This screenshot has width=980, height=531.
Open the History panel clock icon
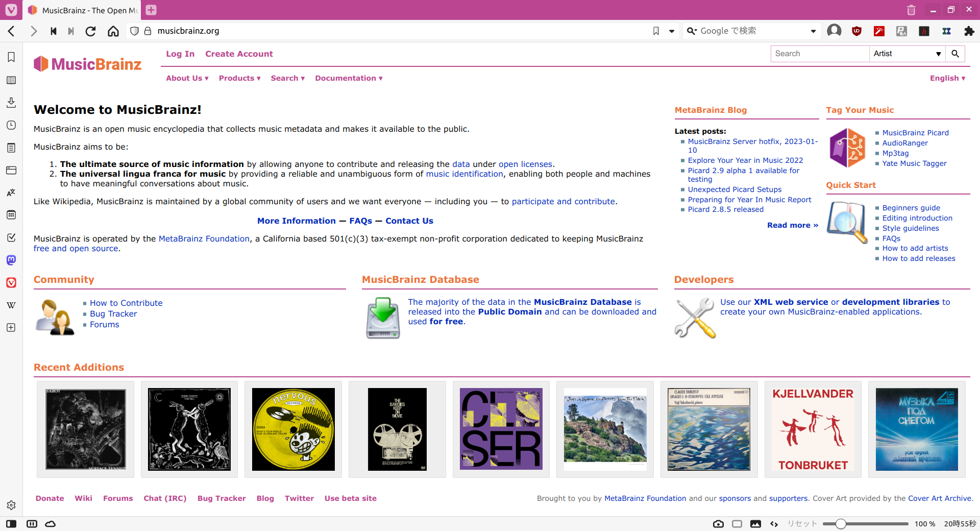coord(11,125)
